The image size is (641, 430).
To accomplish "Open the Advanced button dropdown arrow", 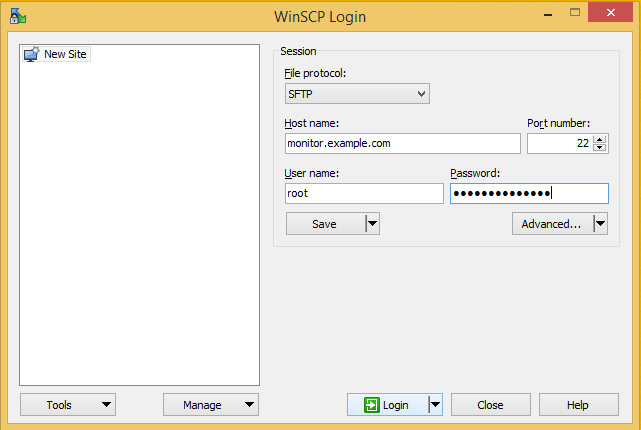I will point(601,224).
